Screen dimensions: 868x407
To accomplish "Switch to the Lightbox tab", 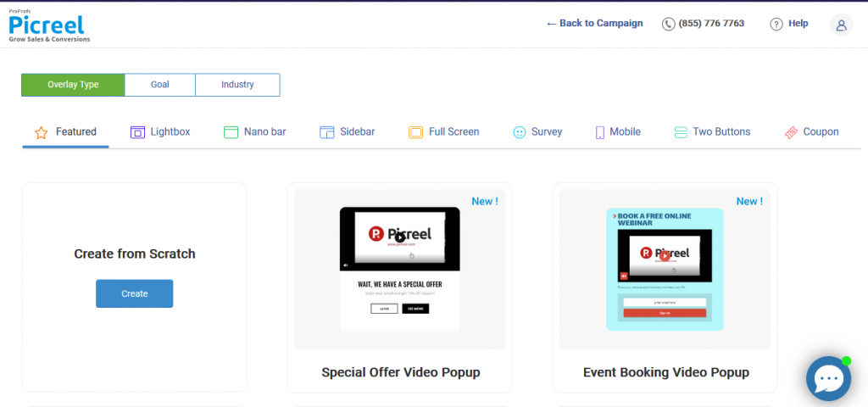I will (160, 132).
